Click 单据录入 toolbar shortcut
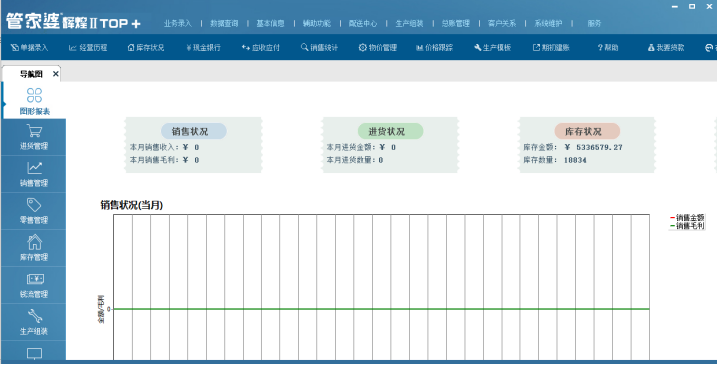This screenshot has height=365, width=718. click(29, 48)
